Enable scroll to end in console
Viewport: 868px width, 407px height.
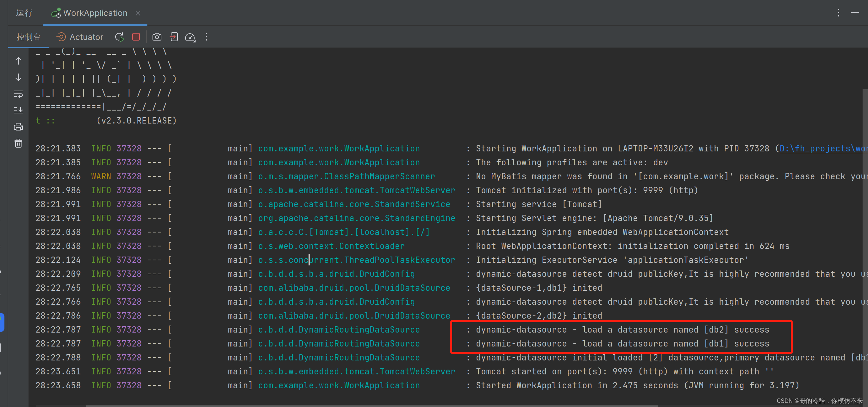point(18,110)
